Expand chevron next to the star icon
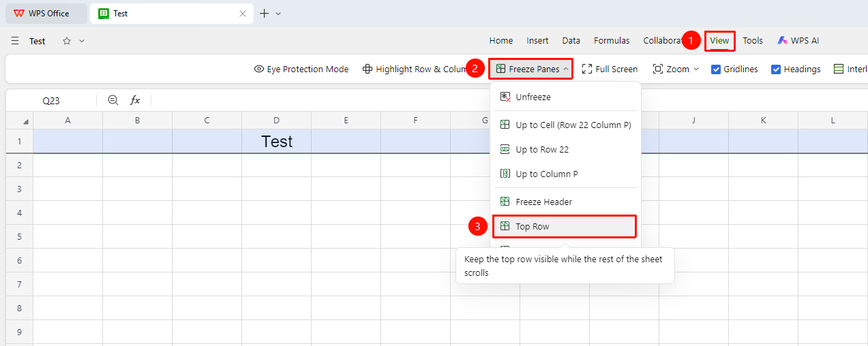Screen dimensions: 868x346 click(x=82, y=41)
